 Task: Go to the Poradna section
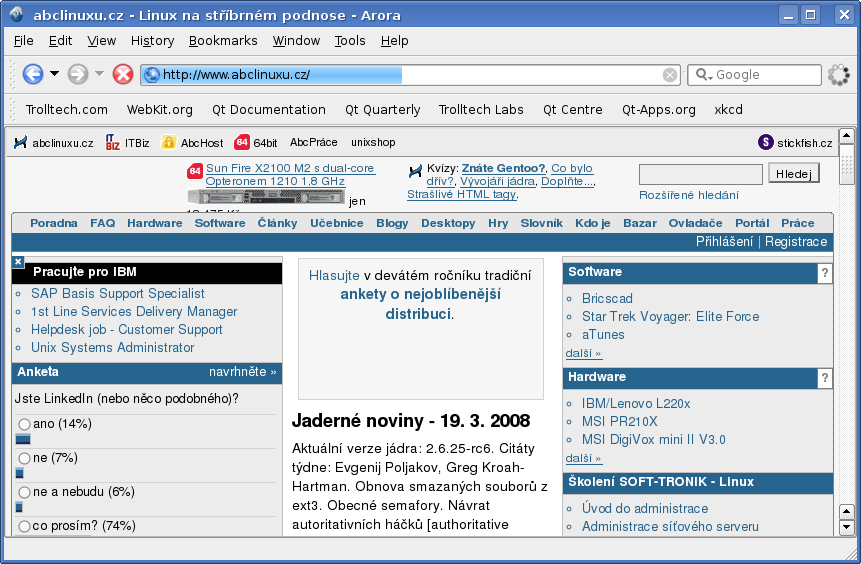point(54,223)
